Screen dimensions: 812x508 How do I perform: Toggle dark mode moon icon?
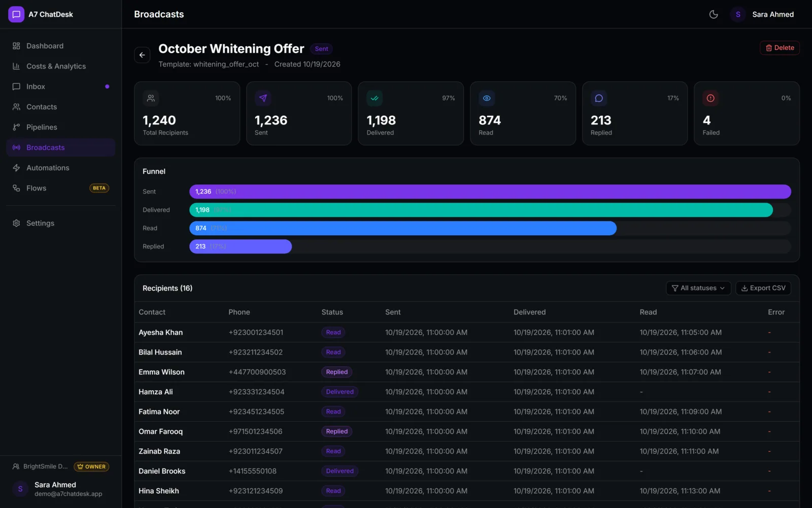pos(714,14)
